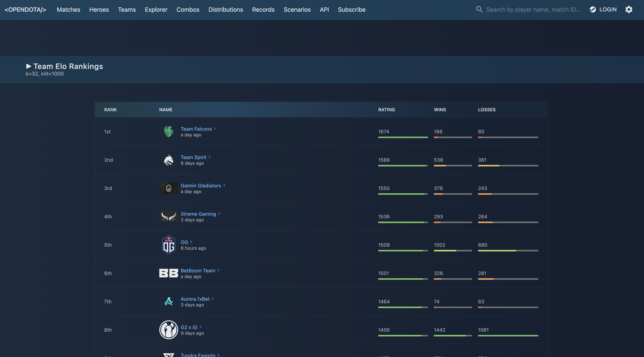The width and height of the screenshot is (644, 357).
Task: Click the Team Falcons logo
Action: 169,132
